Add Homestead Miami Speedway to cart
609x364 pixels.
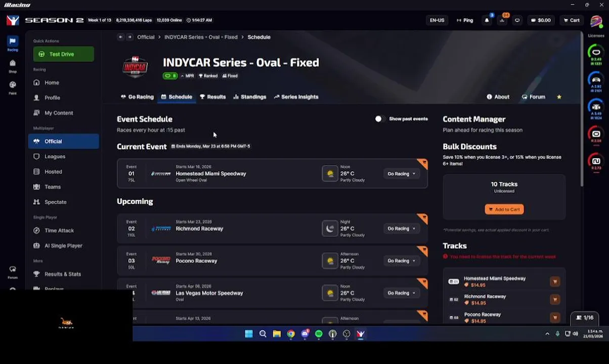[555, 282]
